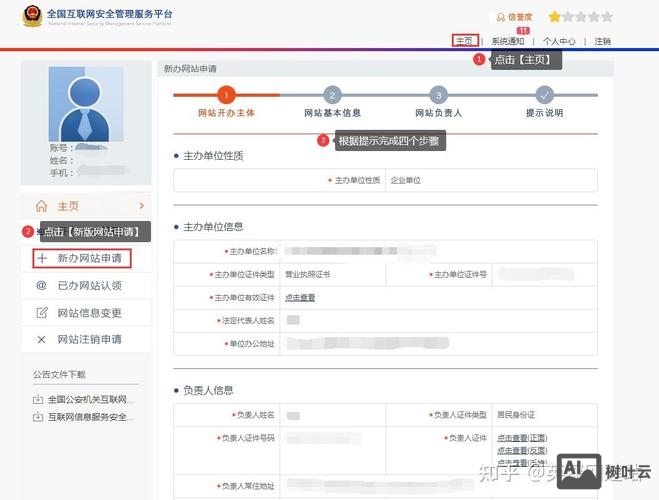This screenshot has height=500, width=659.
Task: Open 系统通知 in top navigation
Action: point(508,41)
